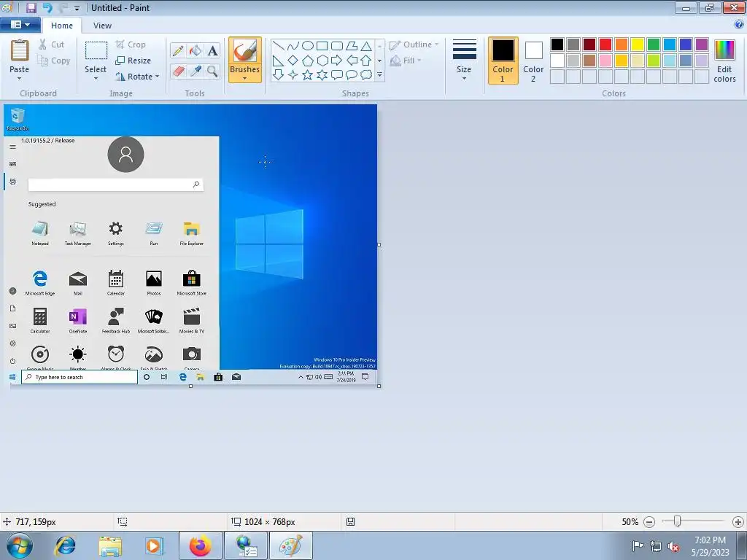Open the shape Fill dropdown
Screen dimensions: 747x560
pos(406,61)
